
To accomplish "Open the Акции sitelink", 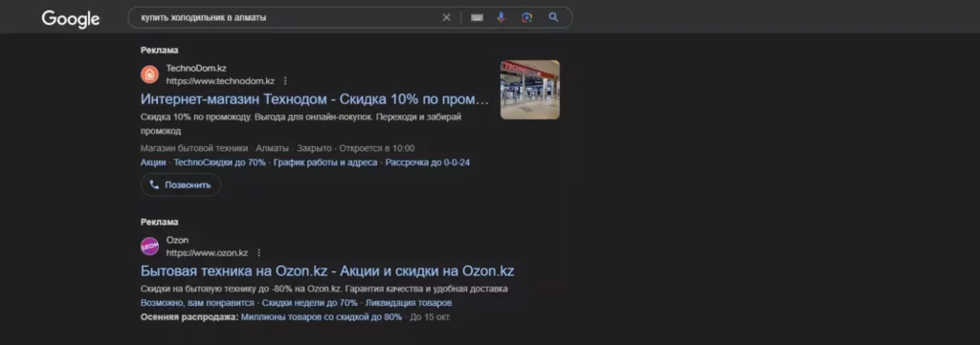I will point(153,162).
